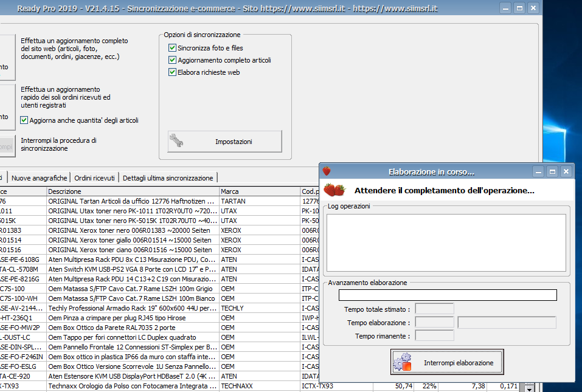Screen dimensions: 582x392
Task: Sort by Marca column header
Action: tap(260, 191)
